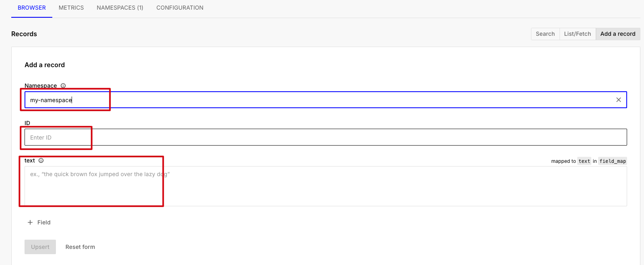Clear the namespace field with X
The height and width of the screenshot is (265, 644).
[x=618, y=100]
